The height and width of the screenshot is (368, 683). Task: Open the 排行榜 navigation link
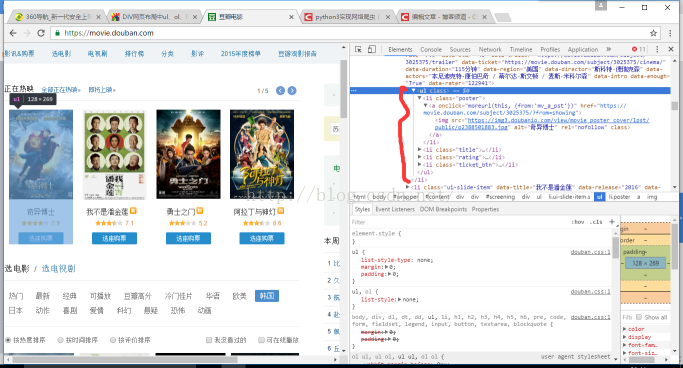pos(134,54)
